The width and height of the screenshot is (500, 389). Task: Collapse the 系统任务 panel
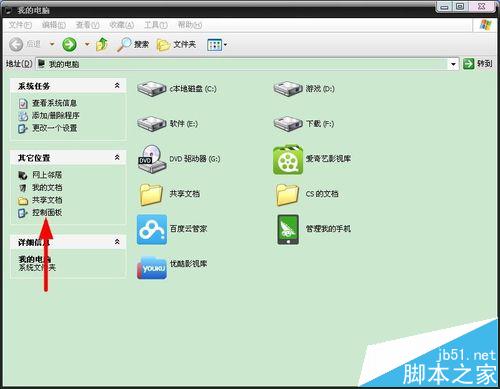(117, 86)
